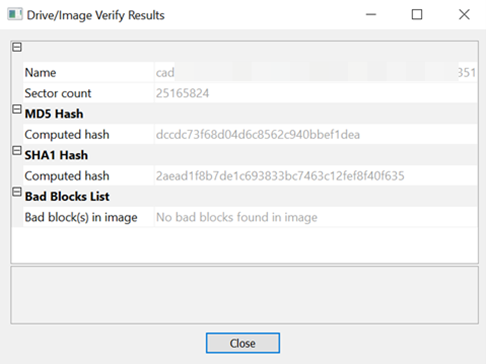Select the SHA1 Computed hash label
The image size is (486, 364).
67,176
